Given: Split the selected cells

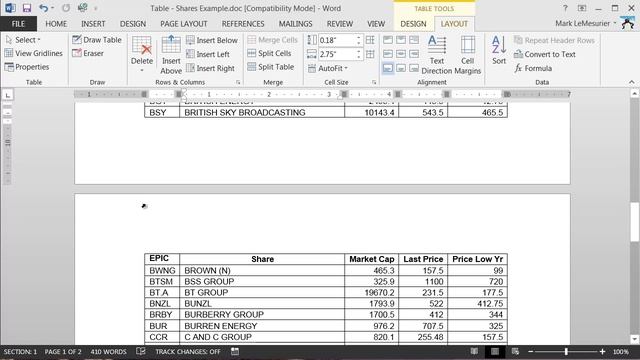Looking at the screenshot, I should pyautogui.click(x=269, y=53).
